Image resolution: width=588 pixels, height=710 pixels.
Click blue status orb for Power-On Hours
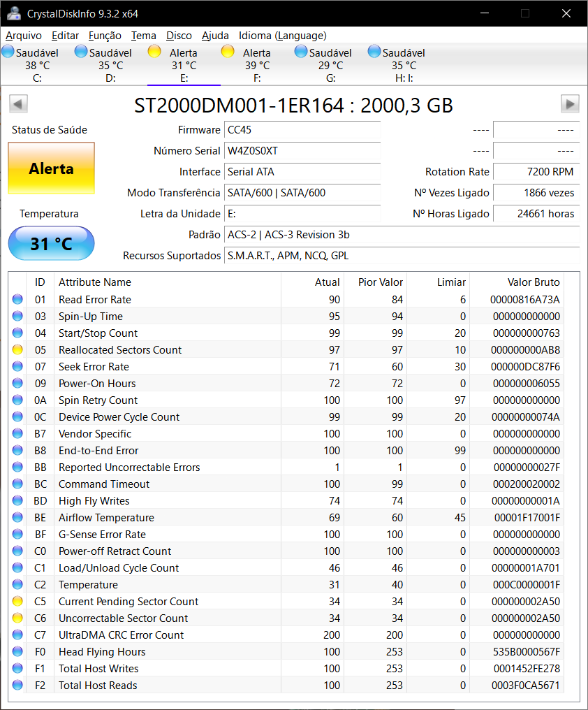(17, 383)
